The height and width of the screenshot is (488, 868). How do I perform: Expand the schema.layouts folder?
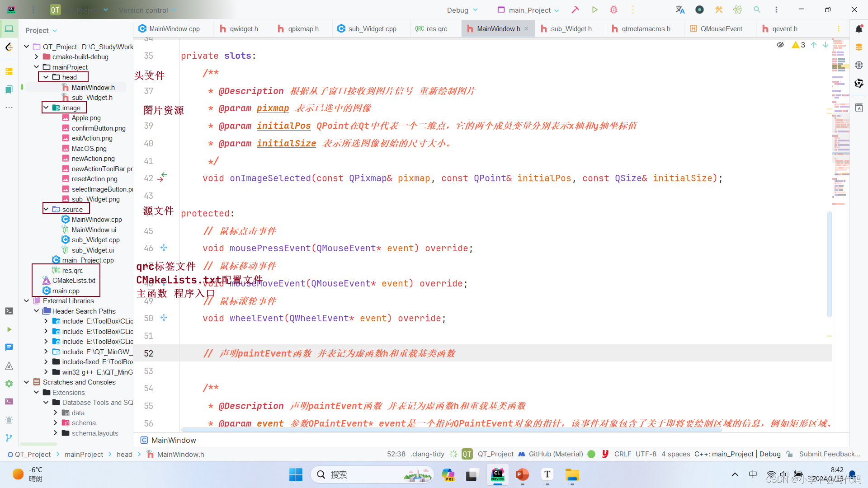pos(56,433)
